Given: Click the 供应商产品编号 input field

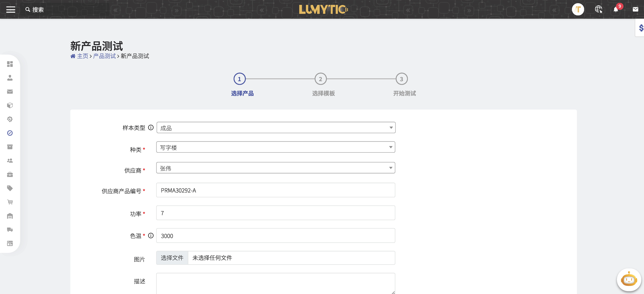Looking at the screenshot, I should point(275,190).
